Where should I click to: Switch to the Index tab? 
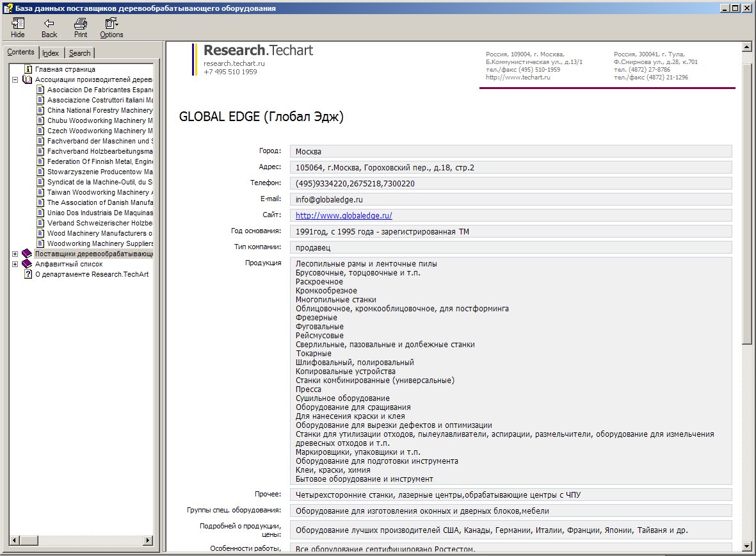tap(51, 53)
